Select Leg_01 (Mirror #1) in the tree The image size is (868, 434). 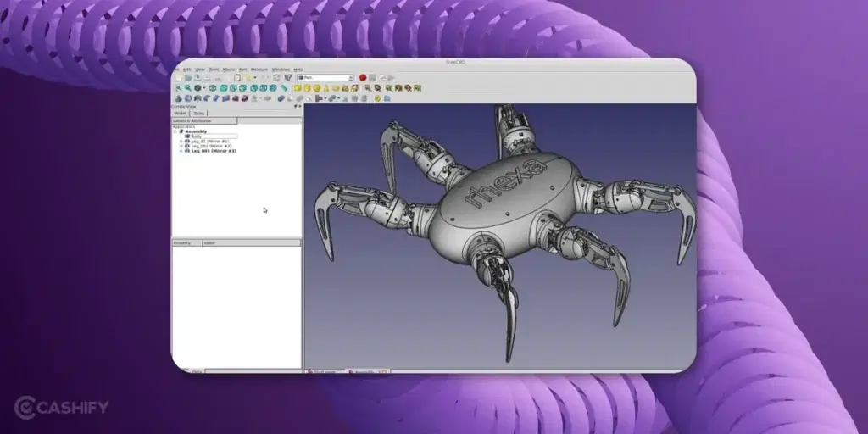pos(210,142)
